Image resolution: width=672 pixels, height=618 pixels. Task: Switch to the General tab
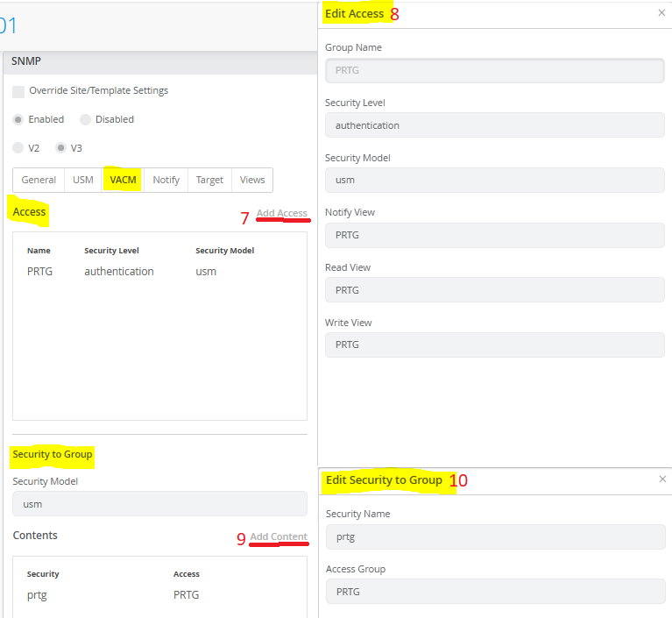click(x=39, y=180)
